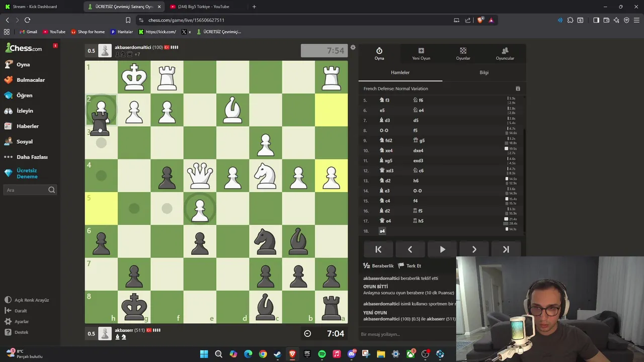Select move 18 a4 in move list

pos(382,231)
